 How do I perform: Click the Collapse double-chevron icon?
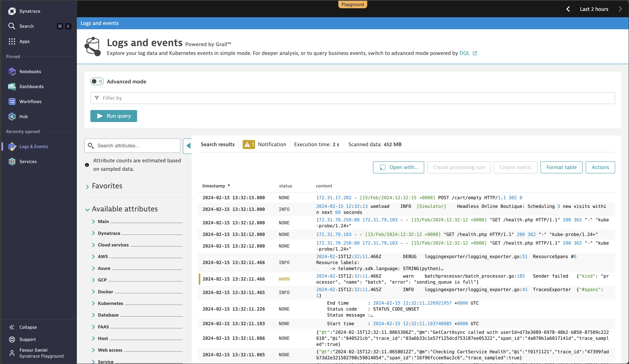click(12, 327)
